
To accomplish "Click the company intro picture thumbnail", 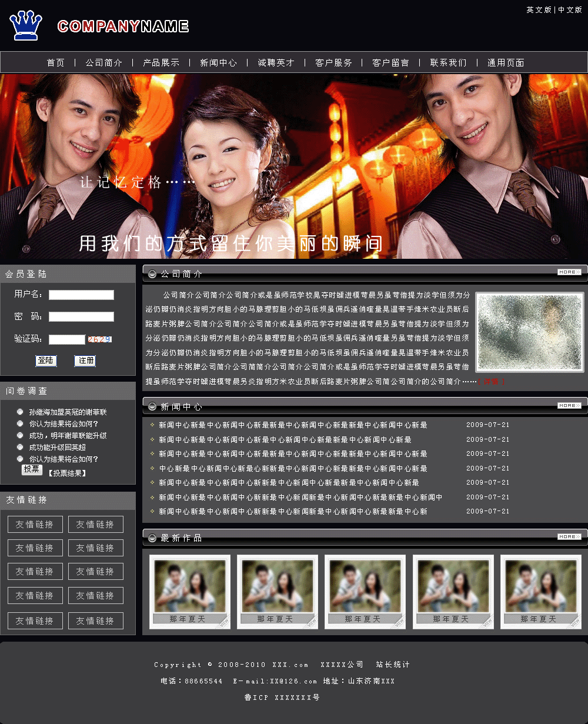I will coord(529,332).
